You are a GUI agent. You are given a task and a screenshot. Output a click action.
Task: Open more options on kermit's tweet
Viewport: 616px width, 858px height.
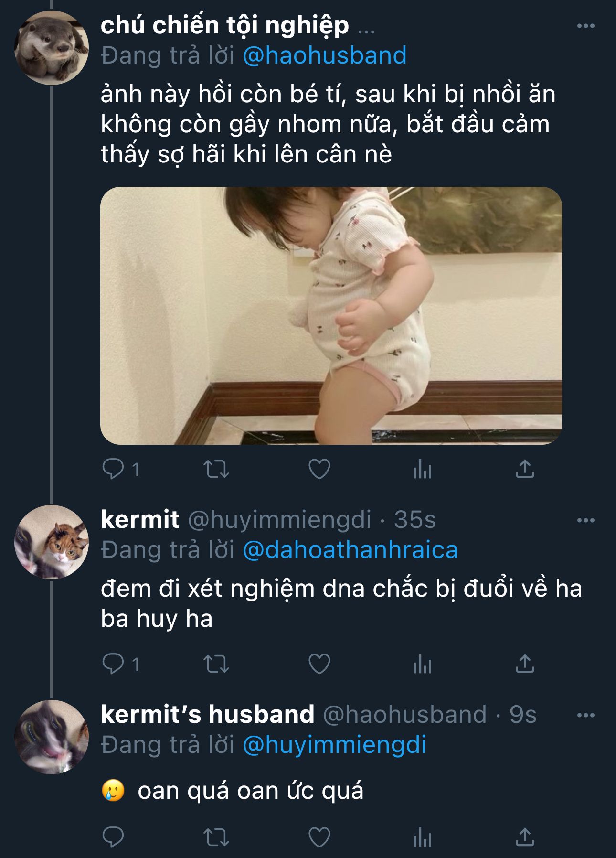click(x=585, y=520)
